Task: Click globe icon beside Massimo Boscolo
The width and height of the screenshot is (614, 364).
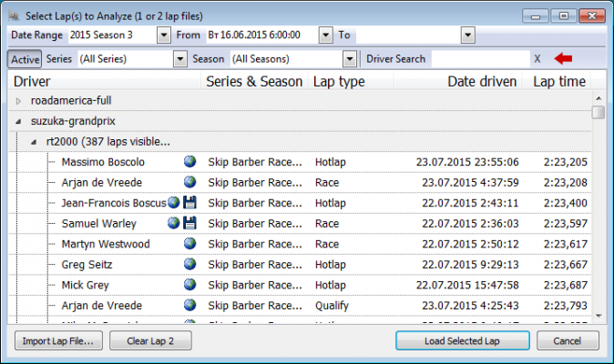Action: point(189,162)
